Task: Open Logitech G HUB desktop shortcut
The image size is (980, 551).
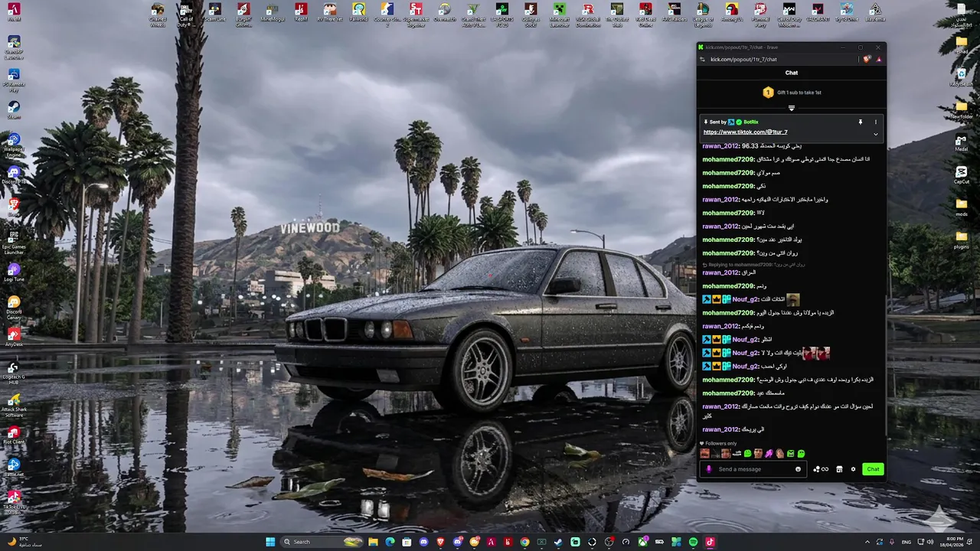Action: pos(14,374)
